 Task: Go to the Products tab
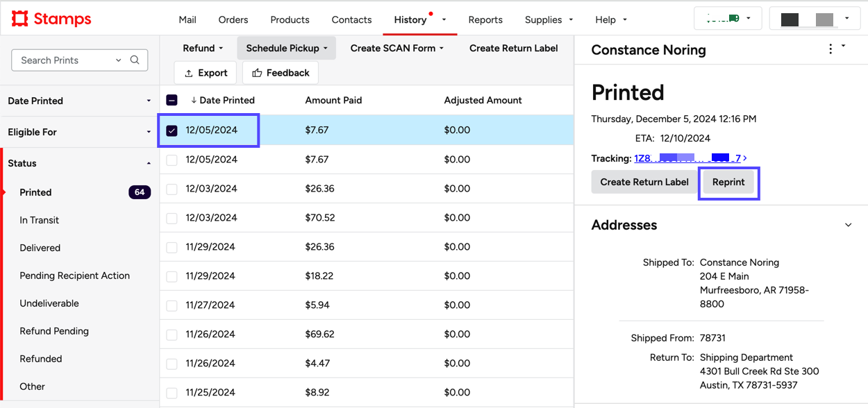(x=290, y=19)
